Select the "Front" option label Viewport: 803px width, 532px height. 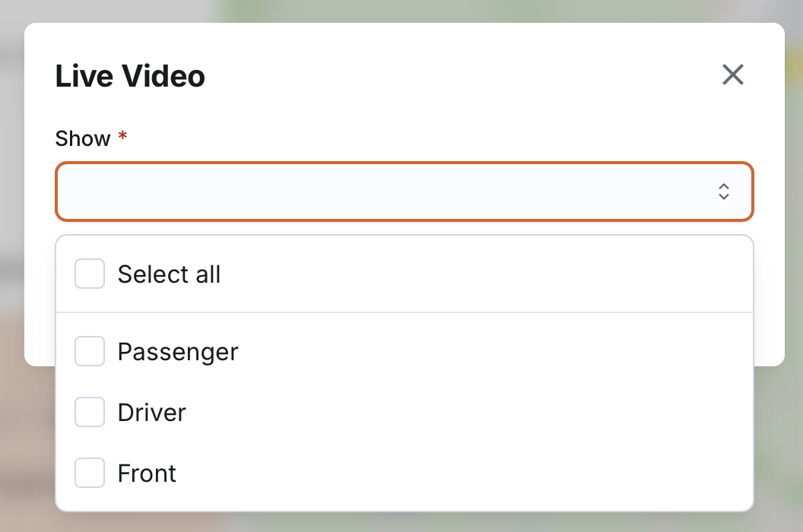147,473
